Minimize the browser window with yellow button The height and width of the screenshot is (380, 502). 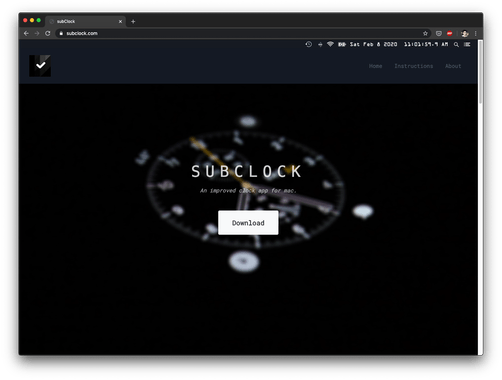[32, 20]
